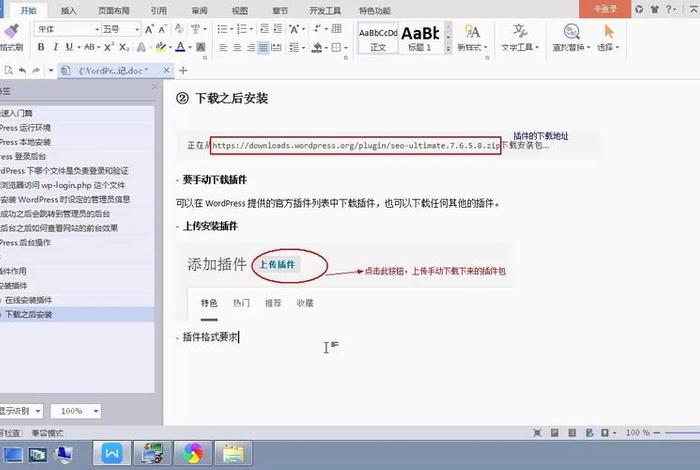
Task: Select the Format Painter (格式刷) tool
Action: coord(11,37)
